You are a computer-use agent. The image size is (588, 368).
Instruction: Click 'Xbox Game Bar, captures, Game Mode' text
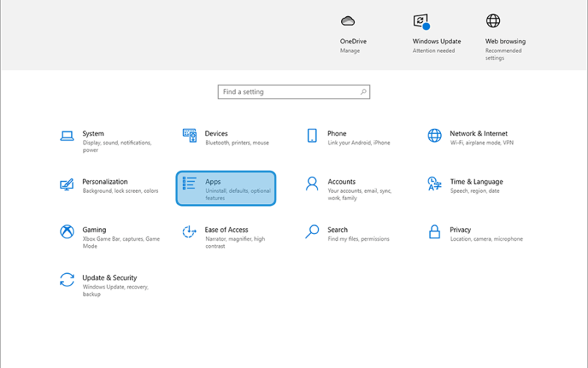pyautogui.click(x=121, y=243)
